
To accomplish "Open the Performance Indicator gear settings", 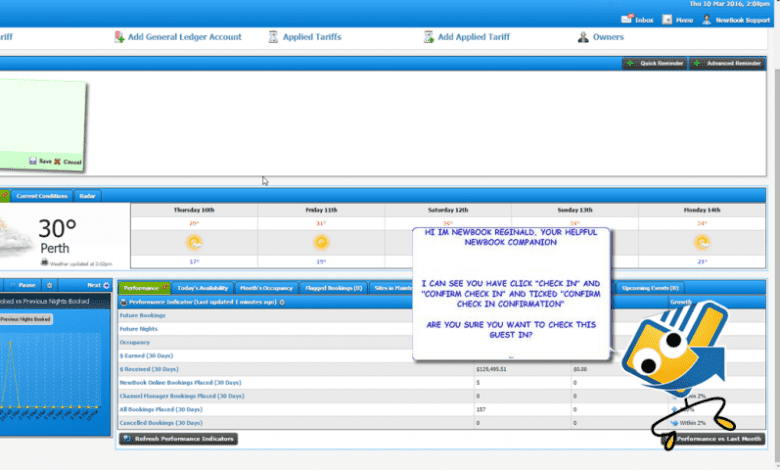I will point(282,302).
